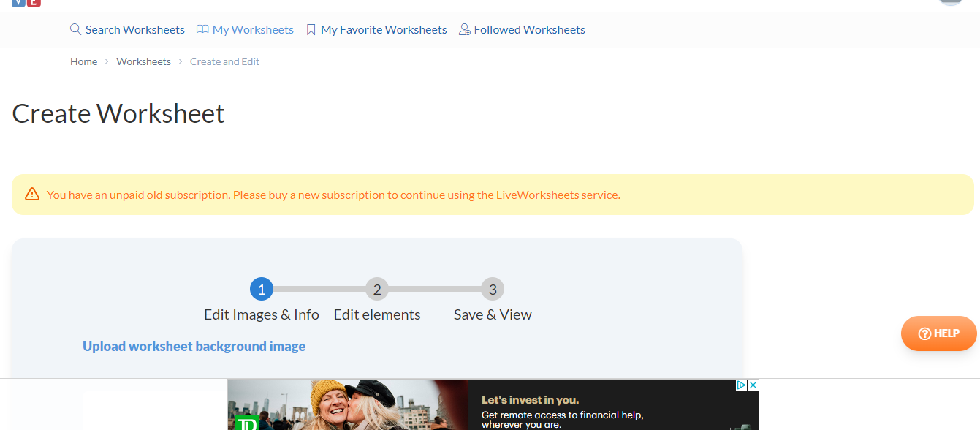Open the Worksheets breadcrumb link
This screenshot has height=430, width=980.
[x=143, y=61]
